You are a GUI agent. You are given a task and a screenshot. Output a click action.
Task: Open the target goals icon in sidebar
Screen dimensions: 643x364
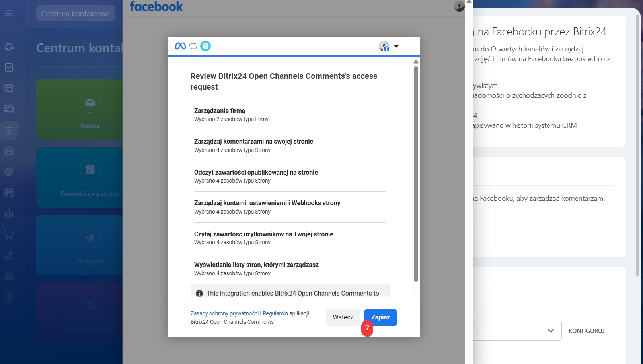9,172
